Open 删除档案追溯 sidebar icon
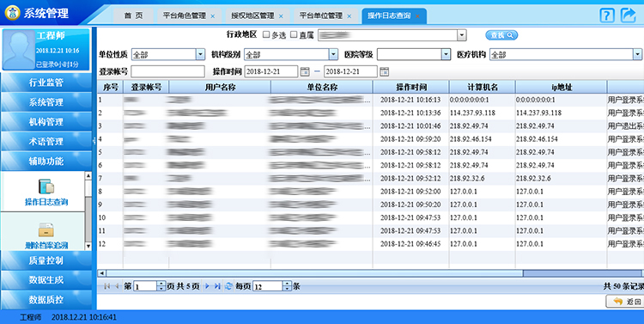 pos(46,229)
